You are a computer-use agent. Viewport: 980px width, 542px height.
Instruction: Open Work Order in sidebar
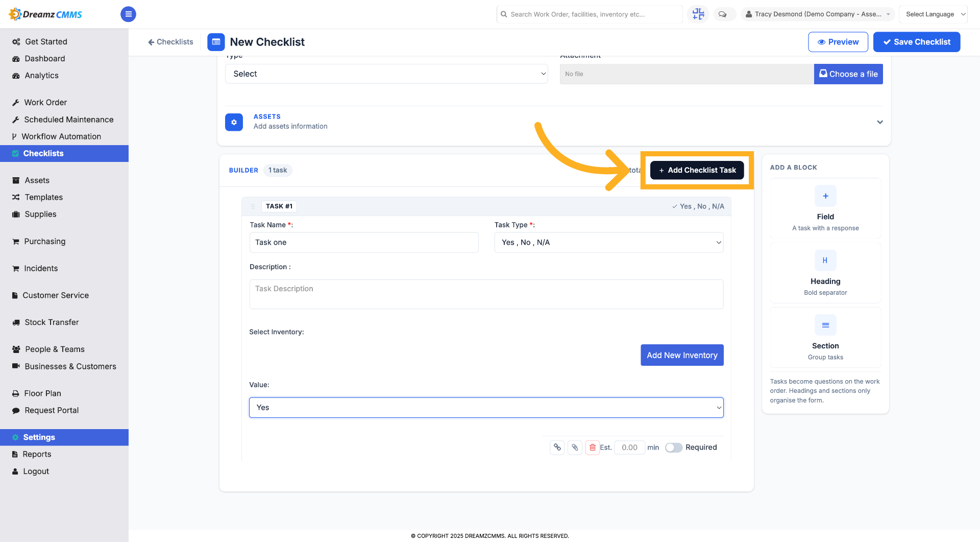(45, 103)
